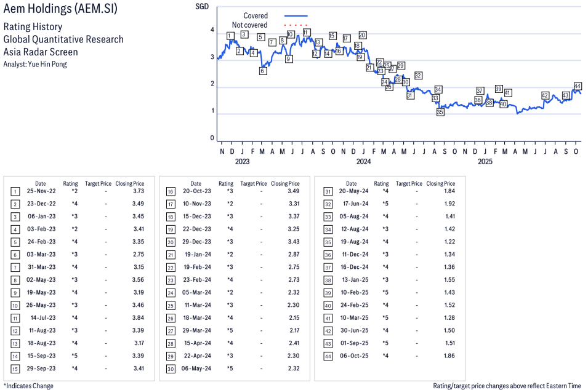588x390 pixels.
Task: Click the index box 31 in the table
Action: pyautogui.click(x=326, y=191)
